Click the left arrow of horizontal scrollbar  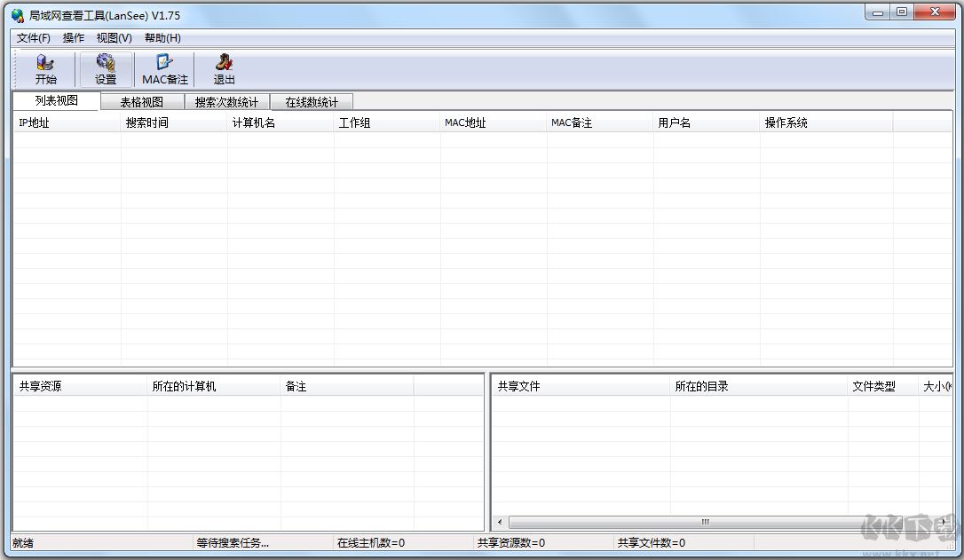(500, 522)
